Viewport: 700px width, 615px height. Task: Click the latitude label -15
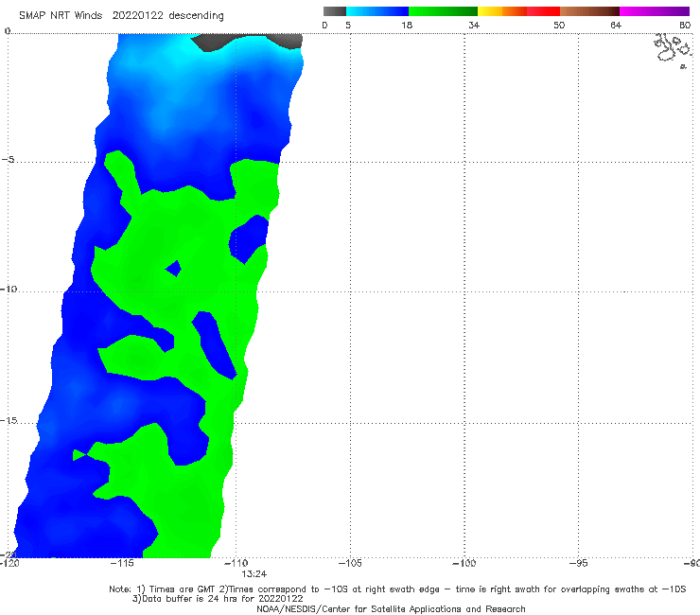click(9, 420)
